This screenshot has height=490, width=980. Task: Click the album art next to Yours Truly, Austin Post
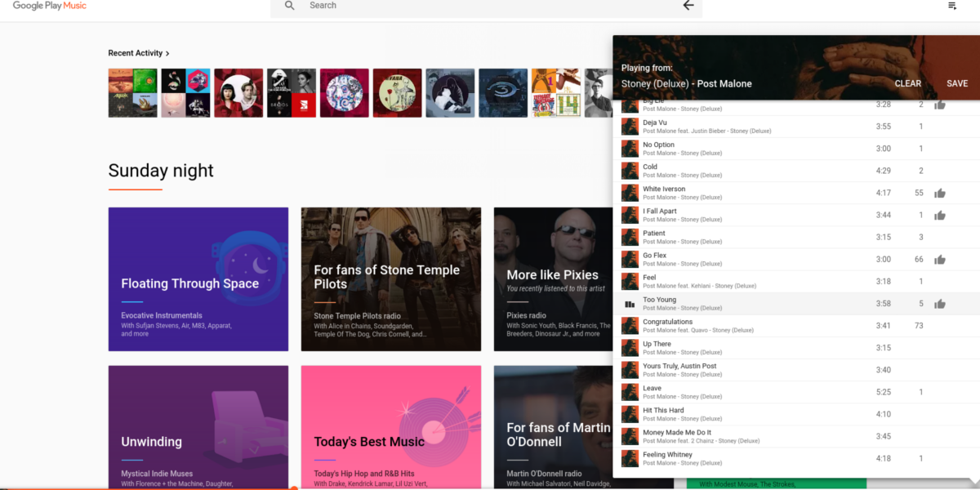630,370
